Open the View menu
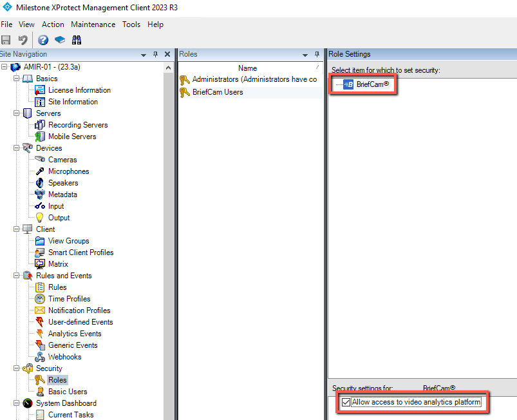 (26, 24)
